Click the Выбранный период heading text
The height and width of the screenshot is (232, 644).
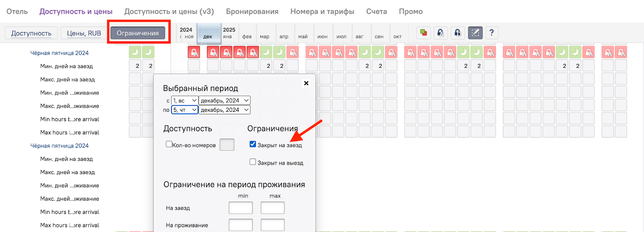200,88
